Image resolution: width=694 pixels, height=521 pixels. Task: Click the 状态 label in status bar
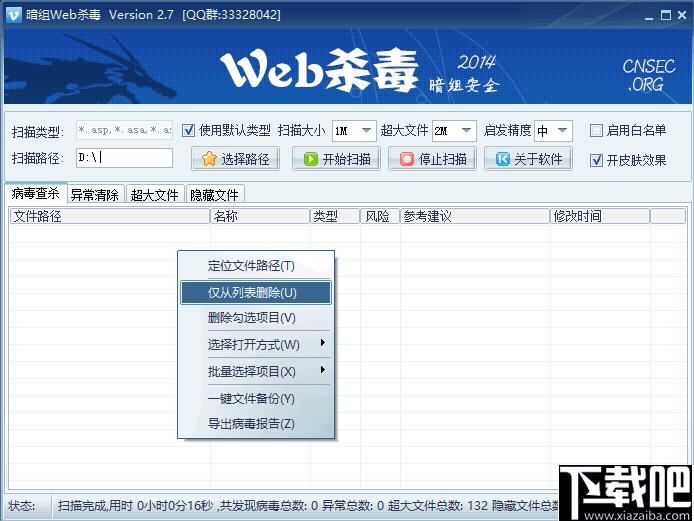[x=22, y=506]
